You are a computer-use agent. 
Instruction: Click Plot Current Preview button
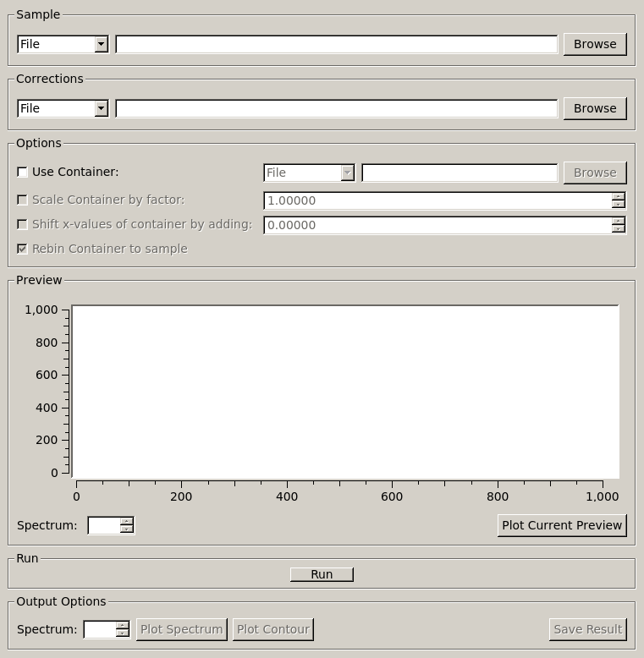tap(562, 525)
